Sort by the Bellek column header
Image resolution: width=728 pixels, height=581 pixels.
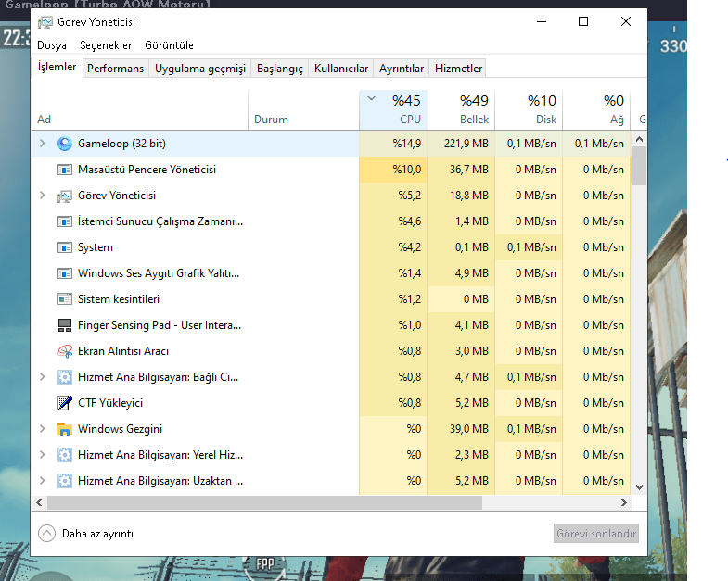click(x=461, y=110)
